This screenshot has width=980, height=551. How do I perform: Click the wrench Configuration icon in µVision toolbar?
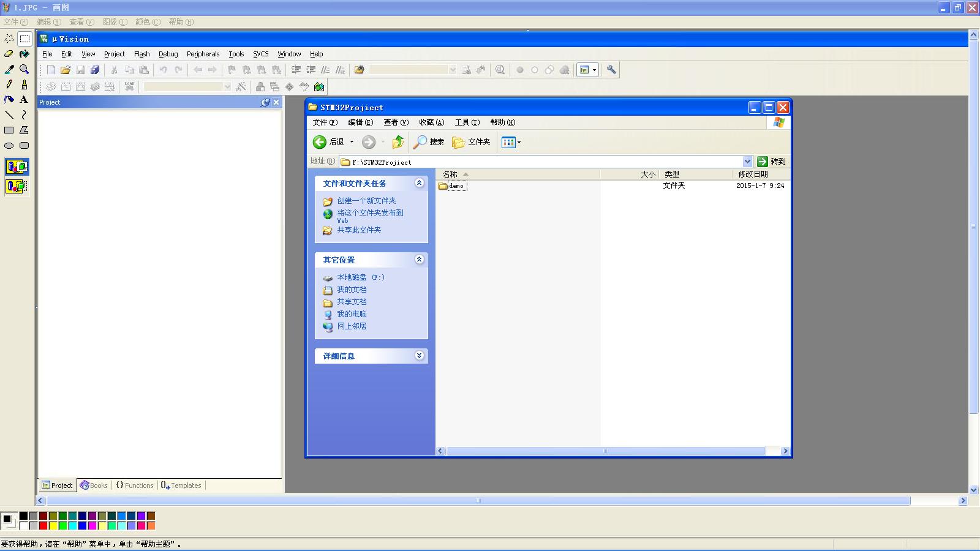click(x=611, y=70)
